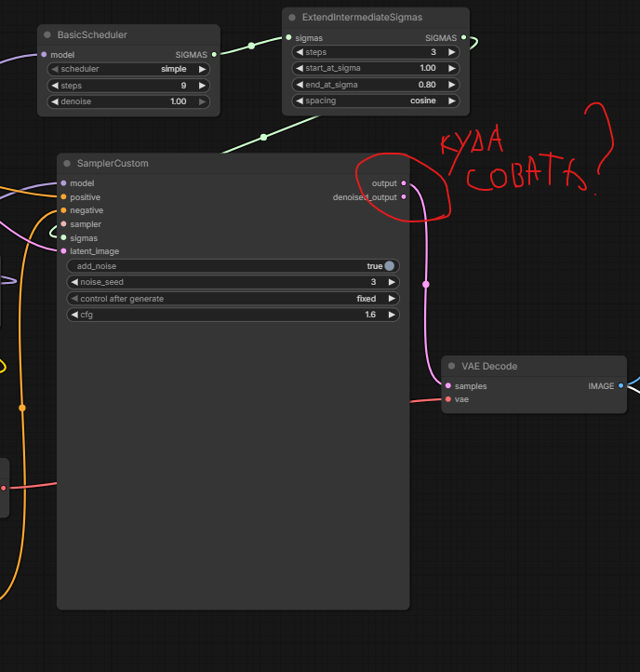Select next spacing option with right arrow
Viewport: 640px width, 672px height.
pyautogui.click(x=451, y=101)
